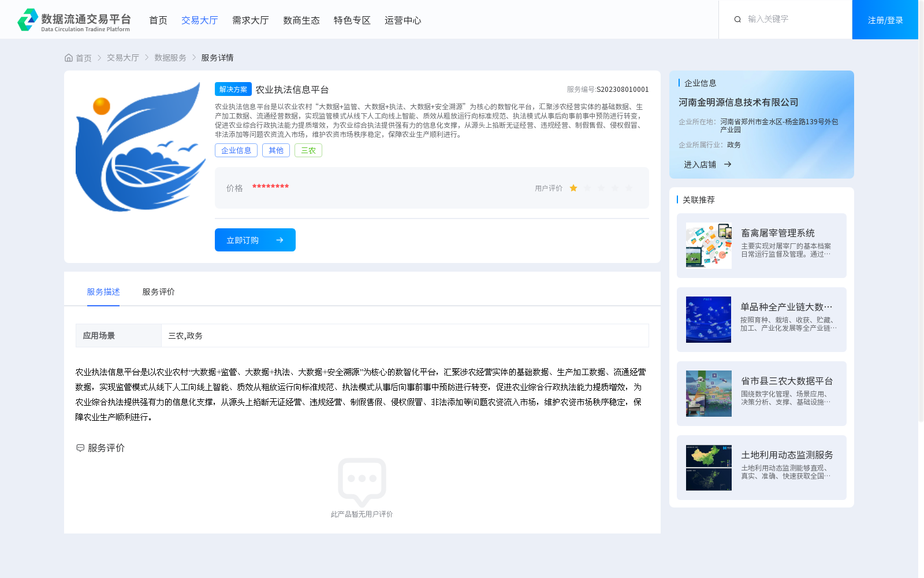Click the empty review speech bubble icon

pyautogui.click(x=362, y=482)
